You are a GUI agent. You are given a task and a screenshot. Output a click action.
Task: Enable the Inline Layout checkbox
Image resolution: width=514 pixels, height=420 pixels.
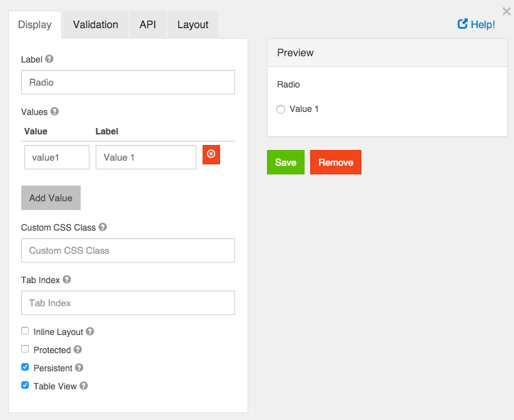(x=25, y=331)
